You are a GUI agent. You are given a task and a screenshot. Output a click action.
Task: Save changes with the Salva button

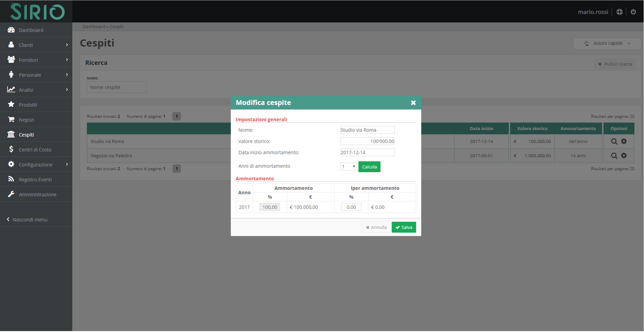pos(403,227)
